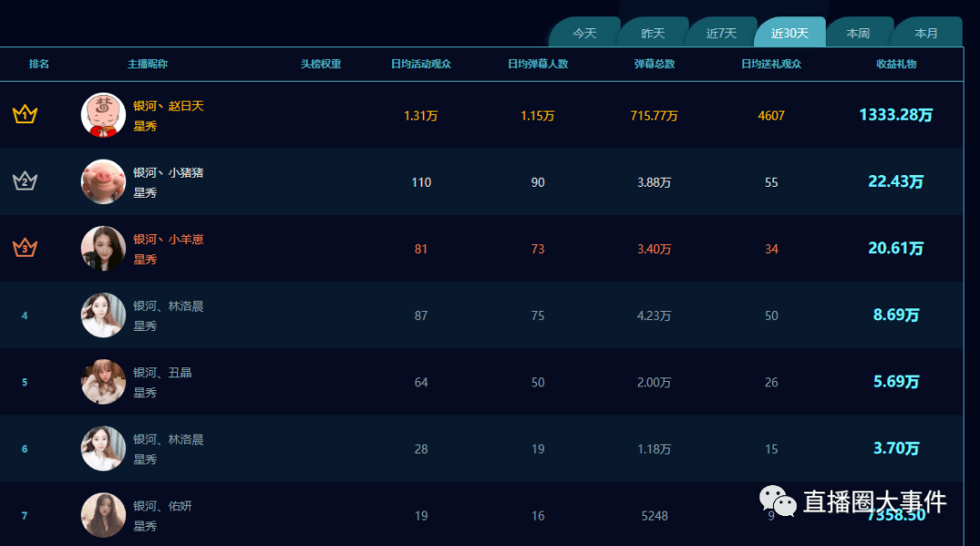Sort by 日均活动观众 column header

click(421, 63)
